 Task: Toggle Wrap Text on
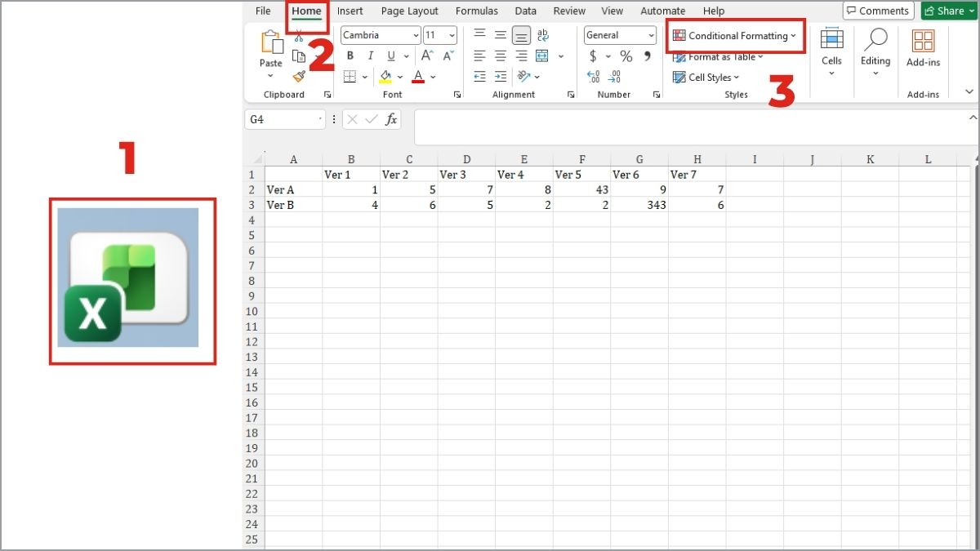(543, 35)
